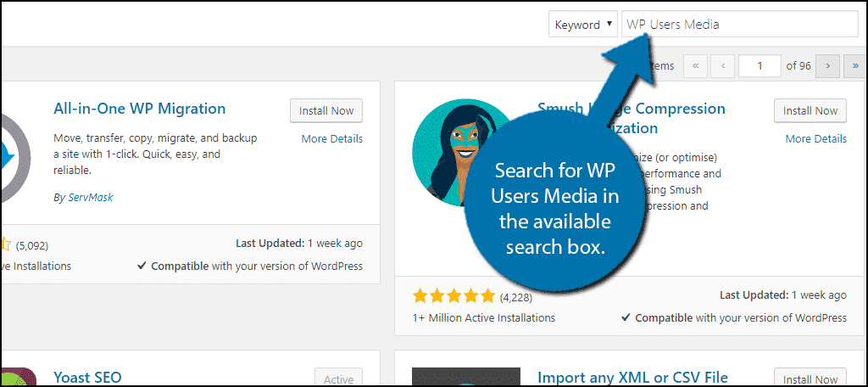Open the Yoast SEO plugin title

87,377
